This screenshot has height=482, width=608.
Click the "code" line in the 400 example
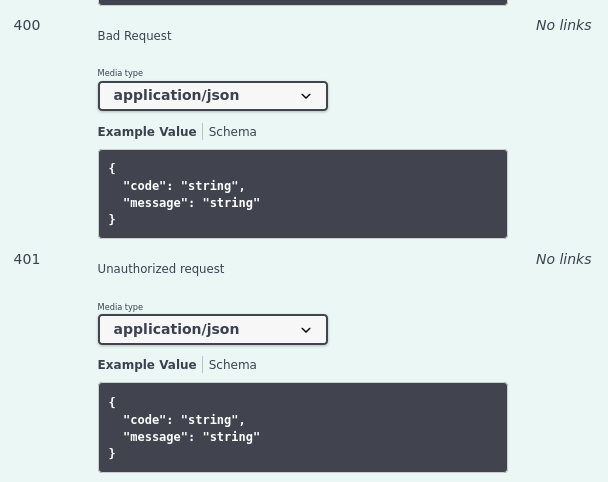(183, 186)
